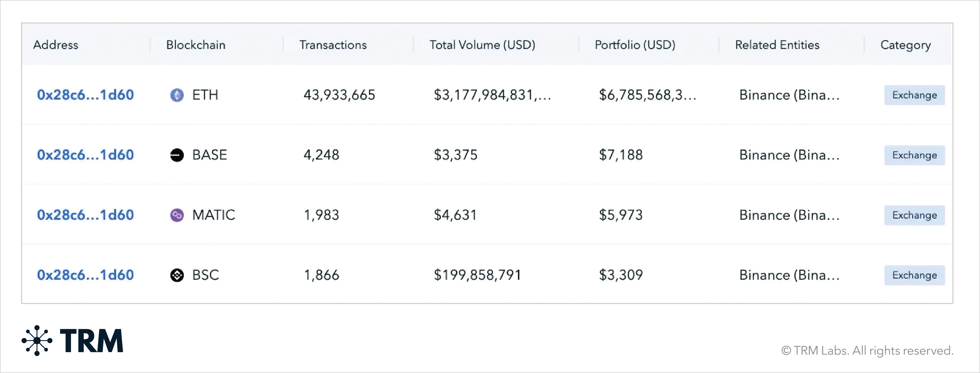Click the BASE blockchain icon
This screenshot has width=980, height=373.
pyautogui.click(x=177, y=155)
